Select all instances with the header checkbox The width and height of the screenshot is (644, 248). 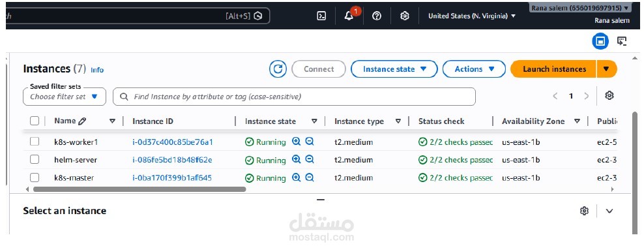click(x=35, y=121)
